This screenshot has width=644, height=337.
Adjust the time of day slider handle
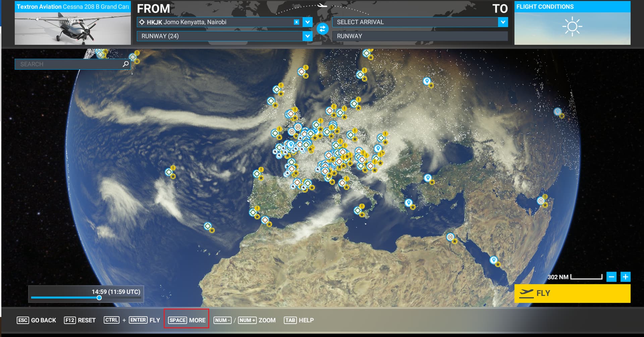[x=99, y=298]
